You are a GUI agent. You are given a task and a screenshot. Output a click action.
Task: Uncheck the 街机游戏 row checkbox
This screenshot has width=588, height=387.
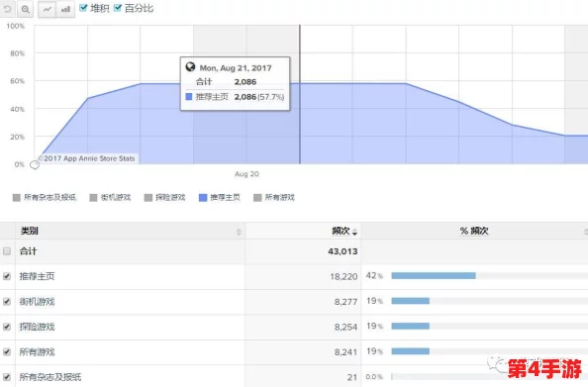click(x=7, y=302)
